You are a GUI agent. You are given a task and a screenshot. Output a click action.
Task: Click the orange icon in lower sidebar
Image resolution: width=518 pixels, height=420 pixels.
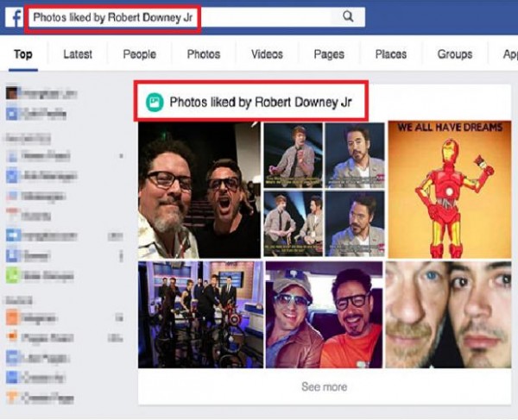(x=12, y=317)
